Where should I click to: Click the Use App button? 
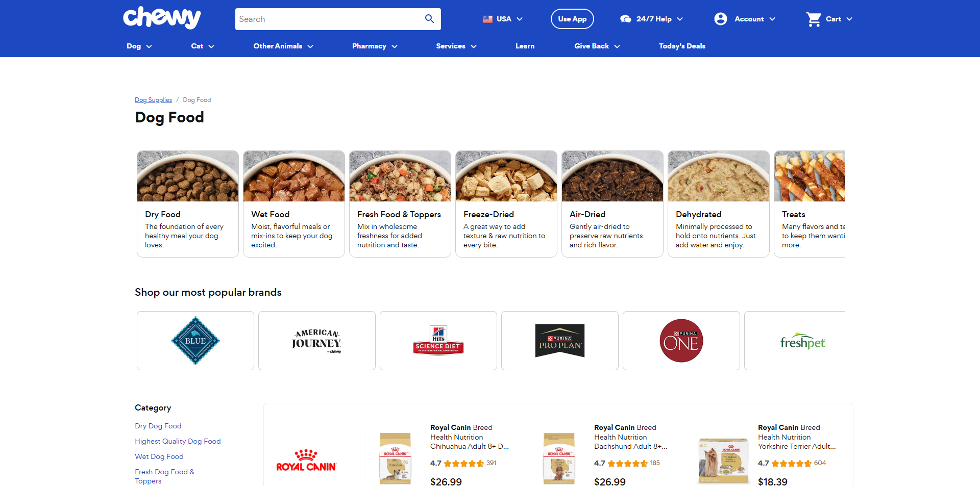click(x=572, y=19)
